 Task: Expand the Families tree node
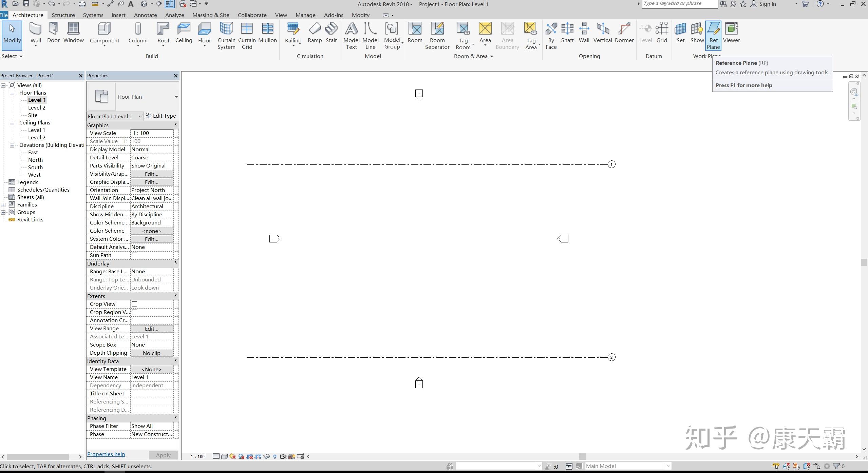pos(3,205)
